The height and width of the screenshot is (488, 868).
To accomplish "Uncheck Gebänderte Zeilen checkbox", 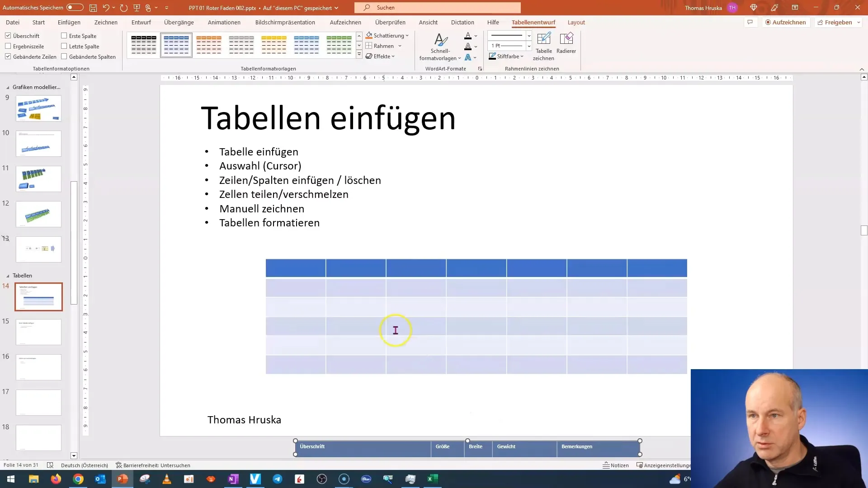I will pyautogui.click(x=8, y=56).
